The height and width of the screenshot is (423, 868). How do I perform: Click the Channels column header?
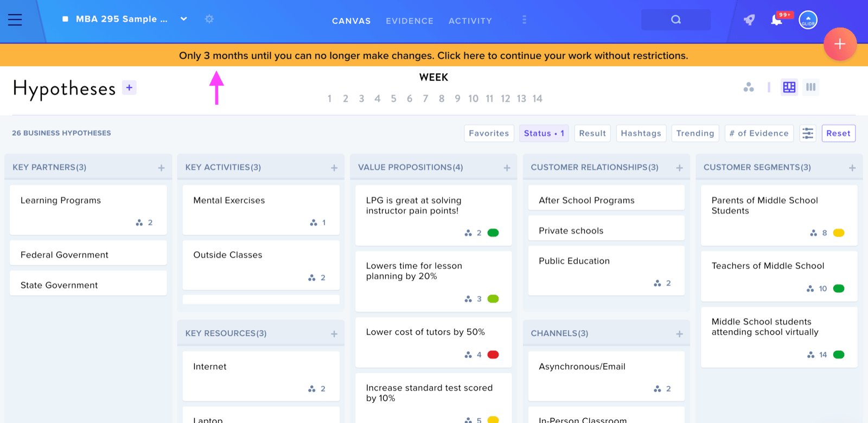(x=607, y=333)
